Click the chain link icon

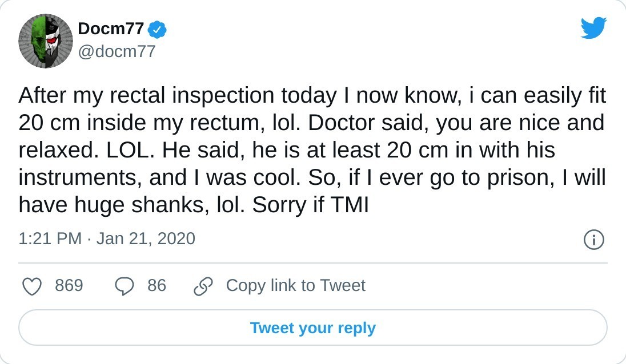click(x=203, y=286)
